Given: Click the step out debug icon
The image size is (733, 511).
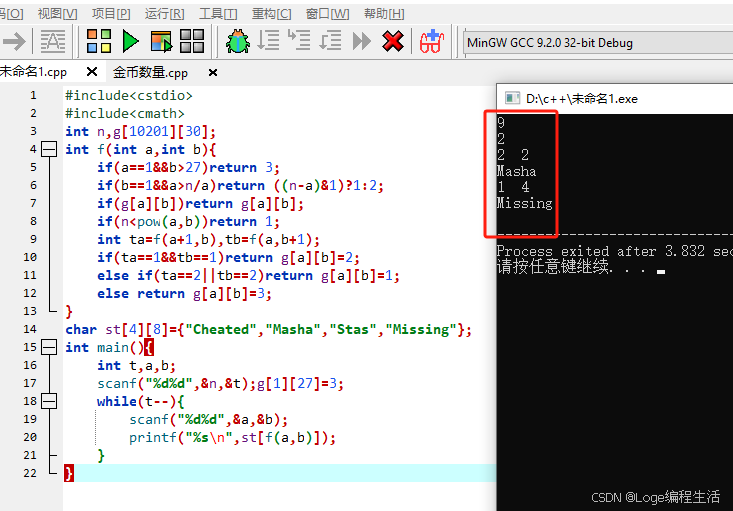Looking at the screenshot, I should [330, 41].
